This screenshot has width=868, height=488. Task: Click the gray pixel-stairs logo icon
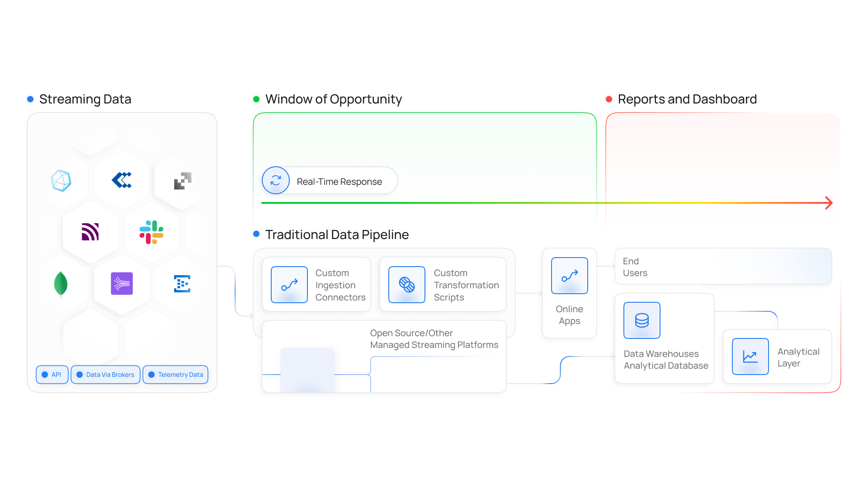183,181
